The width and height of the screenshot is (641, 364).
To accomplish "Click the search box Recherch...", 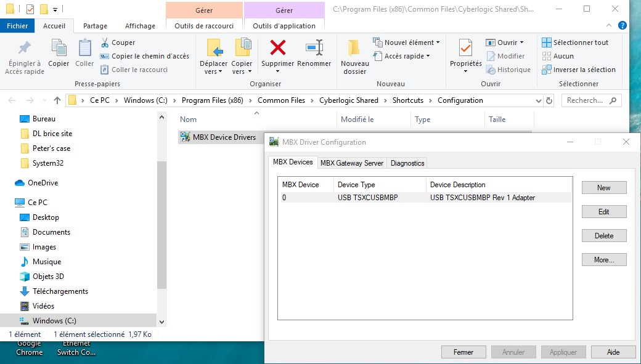I will [591, 100].
